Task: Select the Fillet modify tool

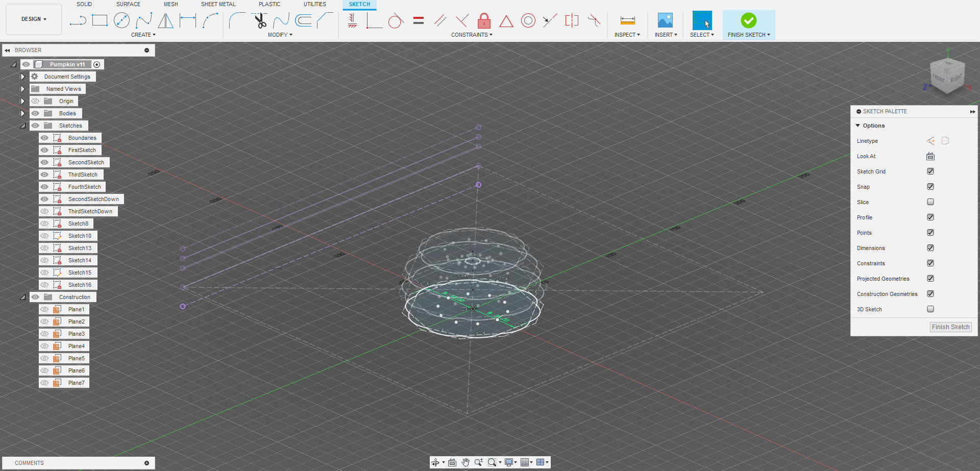Action: pos(237,20)
